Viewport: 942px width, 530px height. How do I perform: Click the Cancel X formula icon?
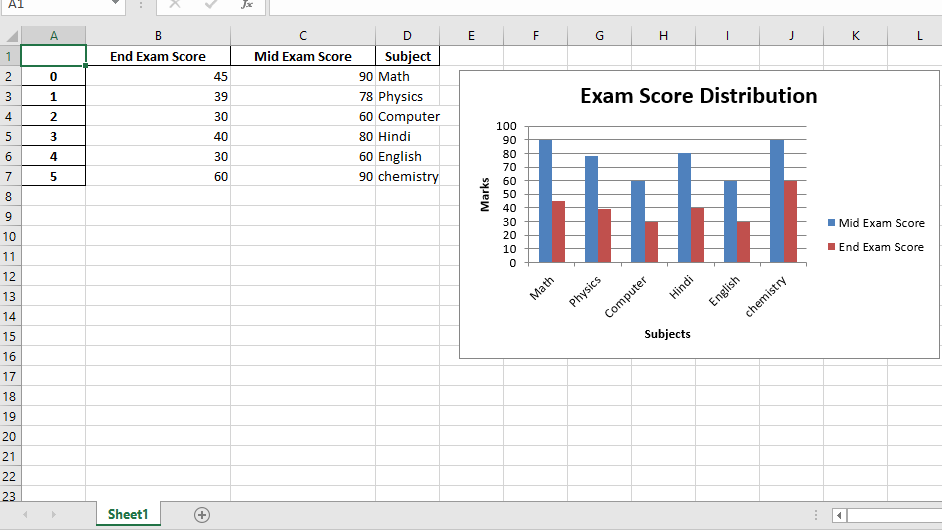(175, 4)
